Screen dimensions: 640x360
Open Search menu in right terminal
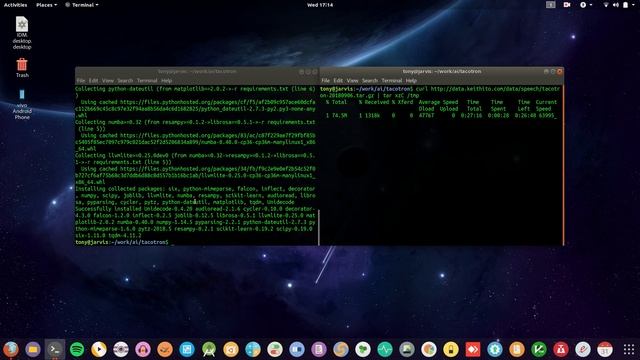(x=370, y=81)
